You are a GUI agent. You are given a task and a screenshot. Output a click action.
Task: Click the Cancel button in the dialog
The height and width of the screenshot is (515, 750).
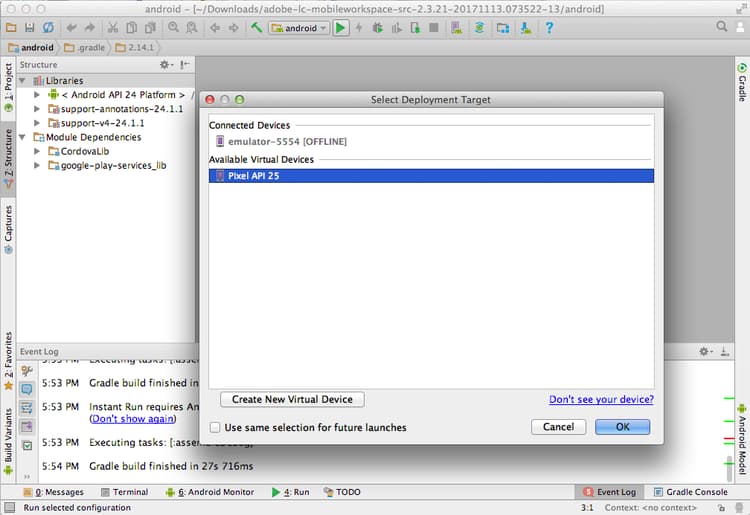pyautogui.click(x=558, y=427)
